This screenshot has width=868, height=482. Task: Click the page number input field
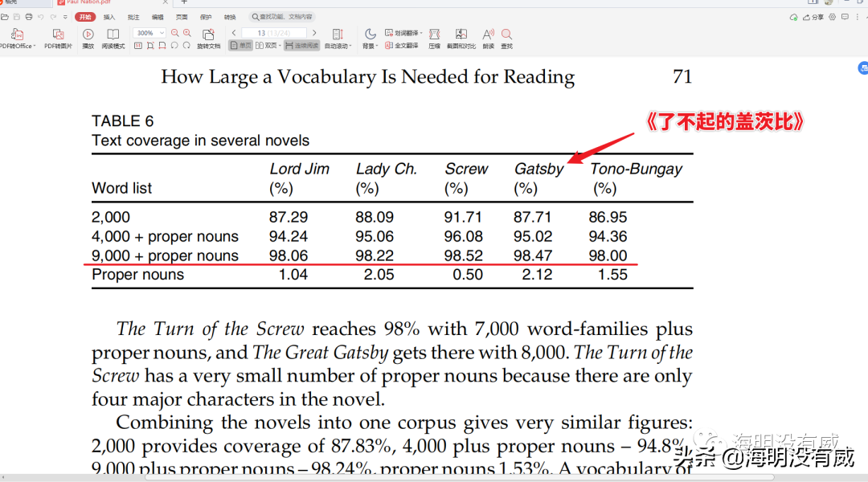point(274,33)
